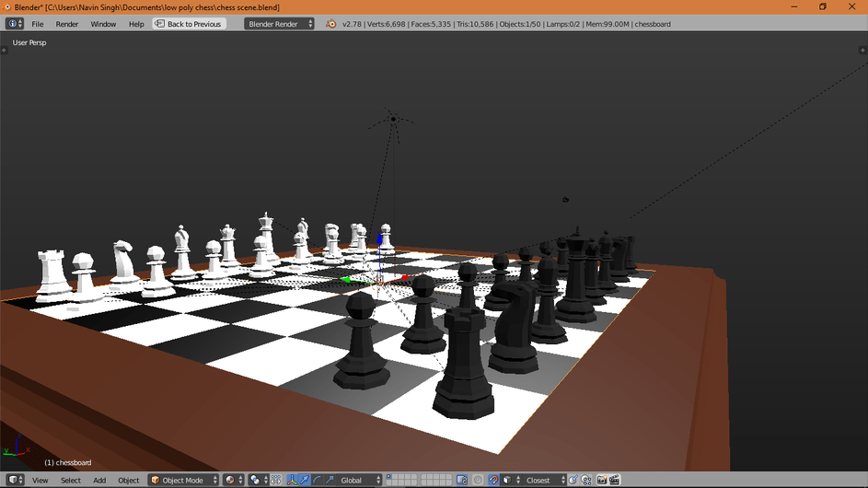Open the viewport shading selector
Screen dimensions: 868x488
(x=234, y=480)
